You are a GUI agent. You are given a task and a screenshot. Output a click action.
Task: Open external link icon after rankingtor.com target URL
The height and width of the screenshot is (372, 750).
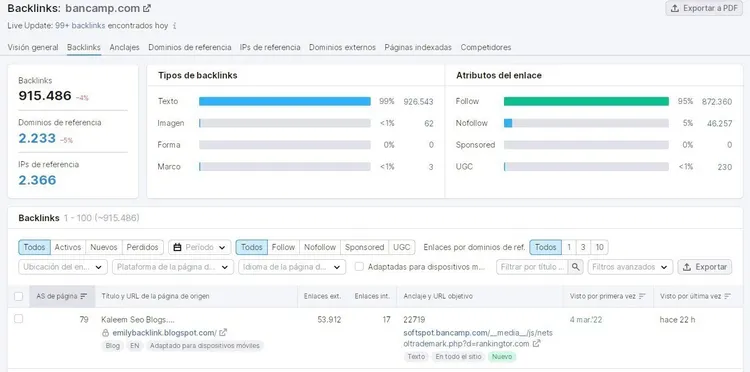point(537,343)
